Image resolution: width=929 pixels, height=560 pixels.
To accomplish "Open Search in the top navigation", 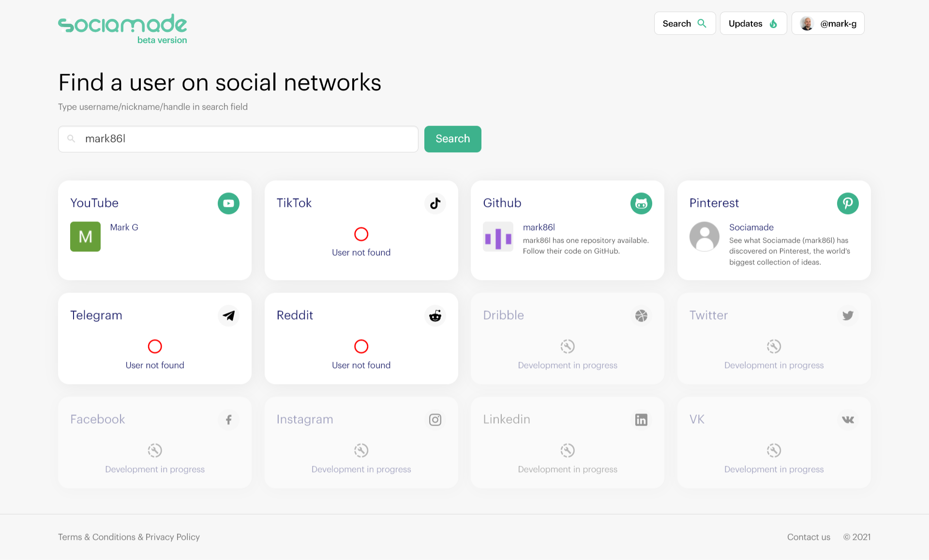I will point(684,23).
